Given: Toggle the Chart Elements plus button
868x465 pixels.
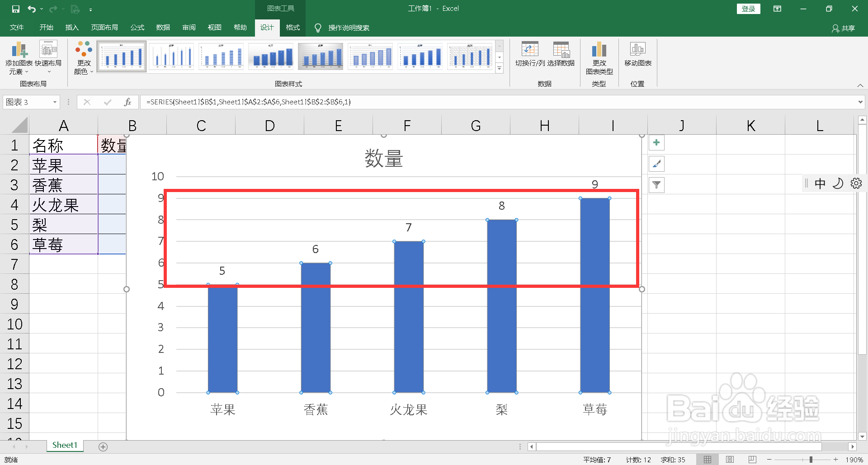Looking at the screenshot, I should tap(656, 142).
